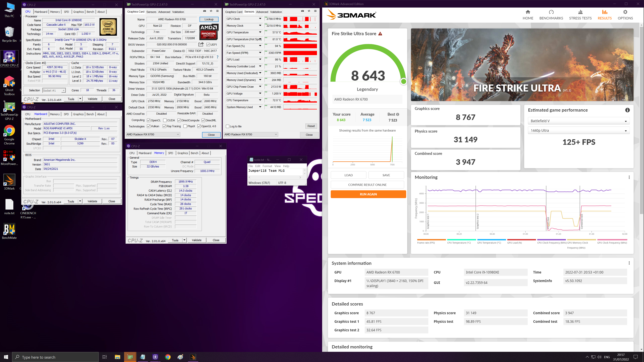Open the hamburger menu in GPU-Z Sensors window
Viewport: 644px width, 362px height.
tap(315, 11)
